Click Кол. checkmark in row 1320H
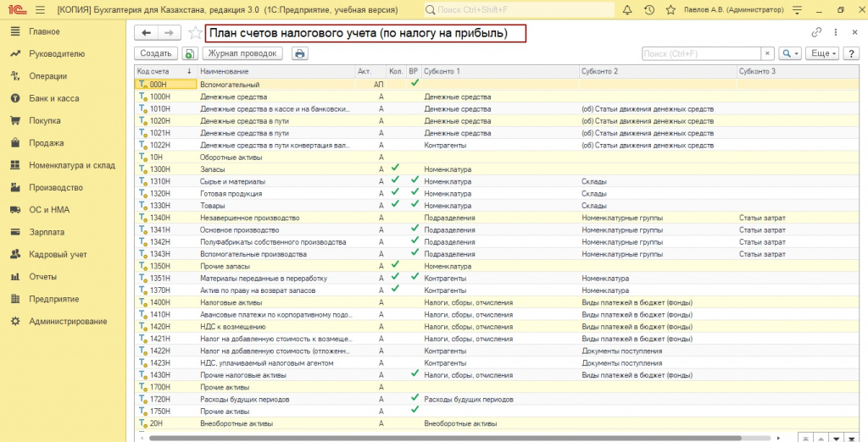This screenshot has height=442, width=868. pos(395,192)
